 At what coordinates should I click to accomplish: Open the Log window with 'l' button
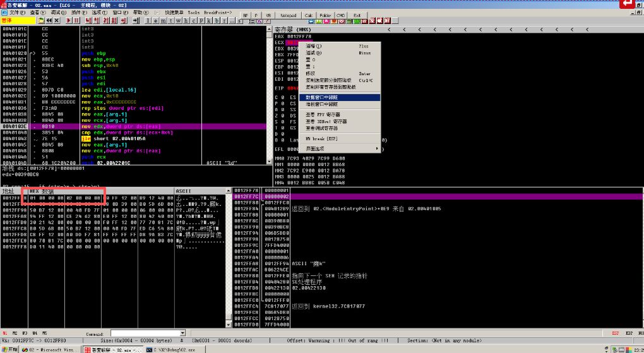[148, 21]
